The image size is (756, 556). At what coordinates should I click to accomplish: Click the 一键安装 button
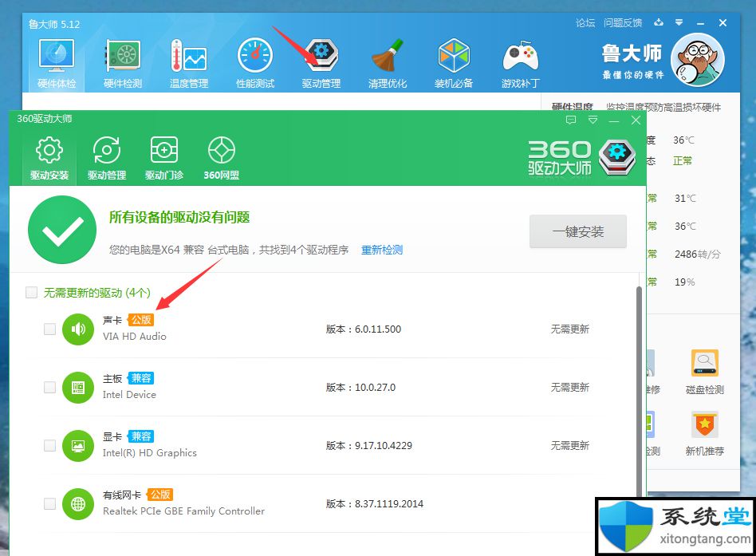click(578, 231)
